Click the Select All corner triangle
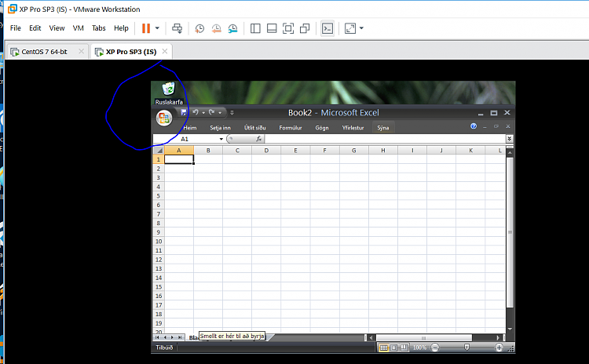 pos(159,151)
